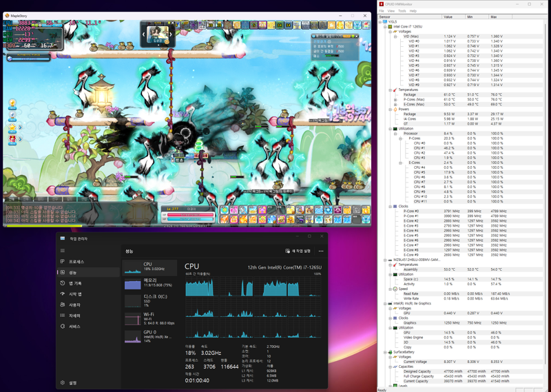Select Intel Core i7 1265U chip icon
Viewport: 551px width, 392px height.
pyautogui.click(x=390, y=27)
